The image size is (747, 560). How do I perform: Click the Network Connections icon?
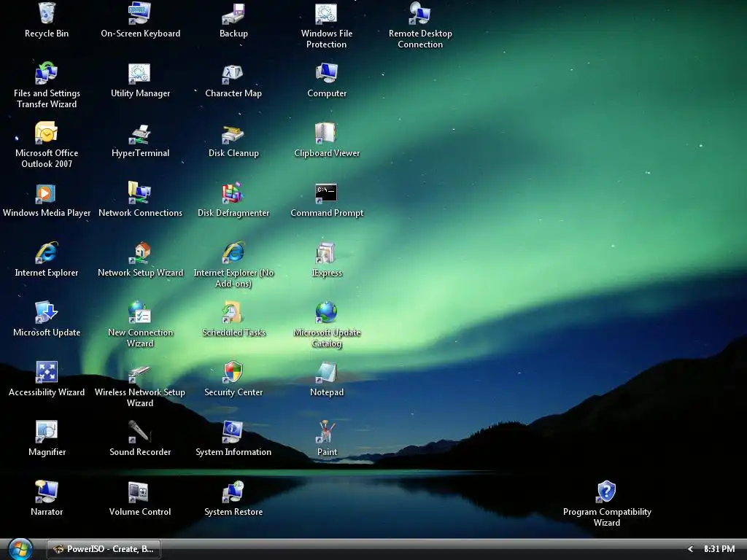click(139, 192)
